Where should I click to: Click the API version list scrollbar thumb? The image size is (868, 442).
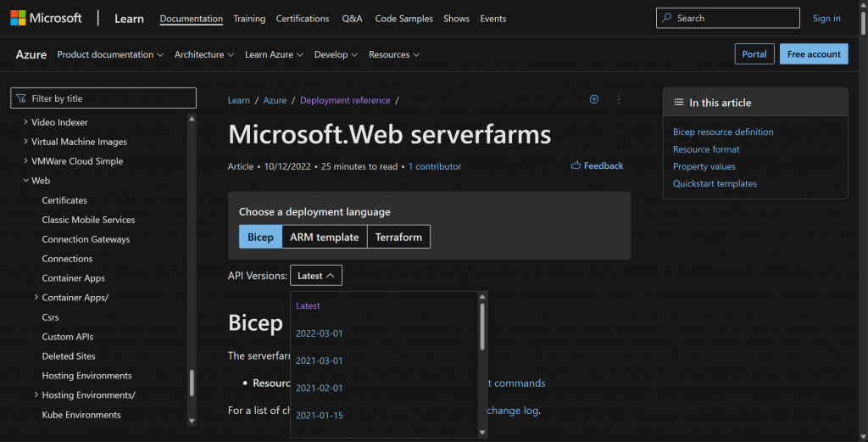click(x=482, y=327)
